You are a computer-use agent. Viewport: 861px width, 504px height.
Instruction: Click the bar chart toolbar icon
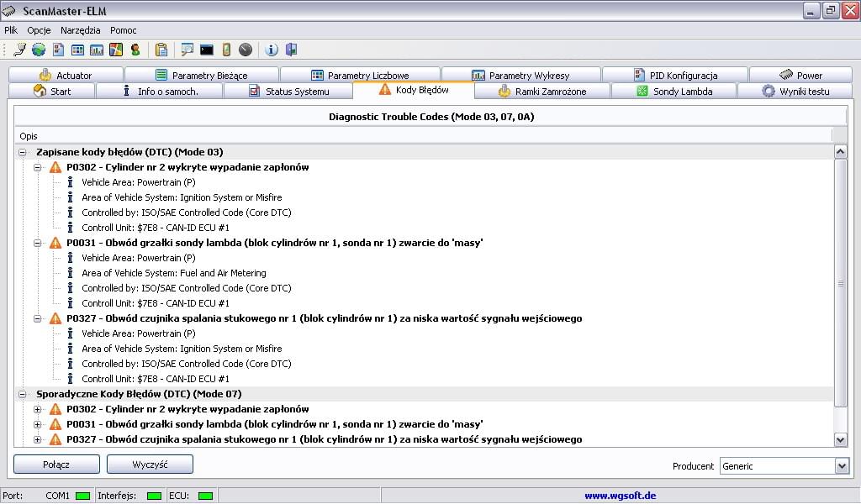click(97, 50)
